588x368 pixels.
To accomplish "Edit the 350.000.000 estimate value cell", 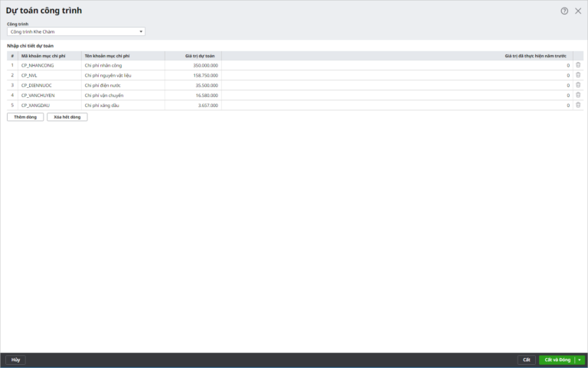I will 193,66.
